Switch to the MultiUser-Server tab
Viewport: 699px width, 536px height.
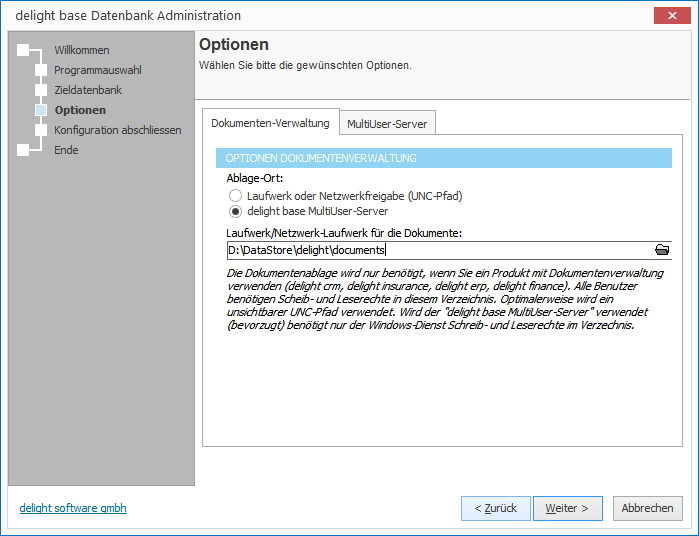click(387, 124)
